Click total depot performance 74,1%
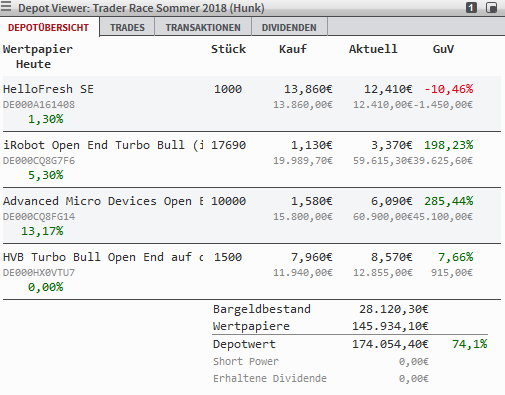The width and height of the screenshot is (505, 395). [470, 344]
